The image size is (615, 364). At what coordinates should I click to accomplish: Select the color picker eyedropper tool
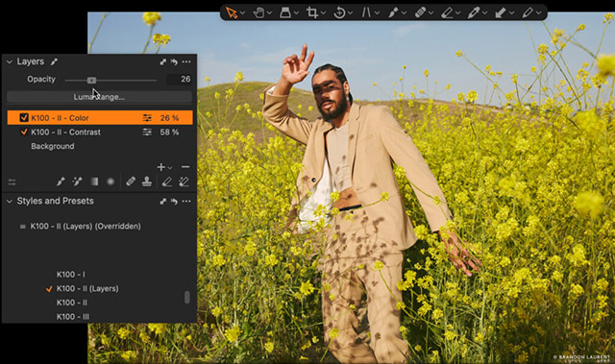pyautogui.click(x=474, y=12)
